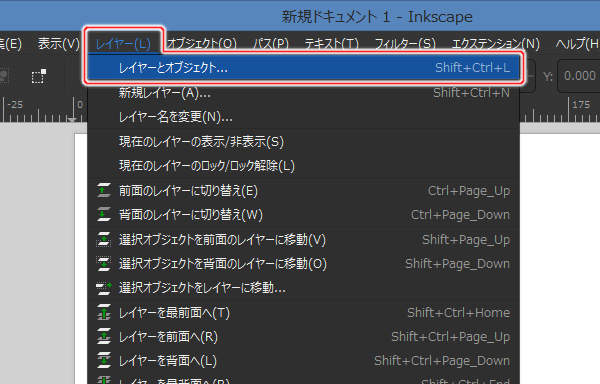This screenshot has height=384, width=600.
Task: Choose レイヤーを前面へ(R) text
Action: [168, 337]
